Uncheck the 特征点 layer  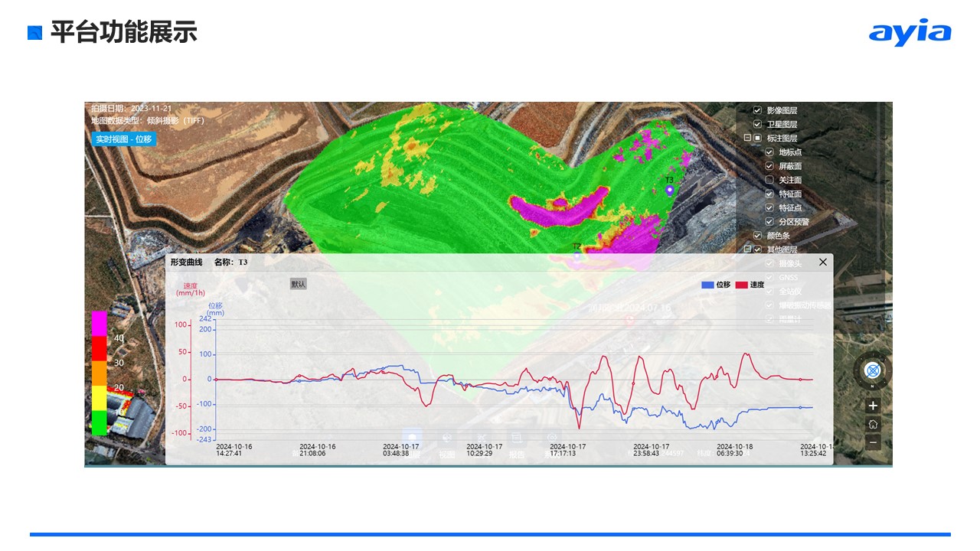click(x=769, y=207)
